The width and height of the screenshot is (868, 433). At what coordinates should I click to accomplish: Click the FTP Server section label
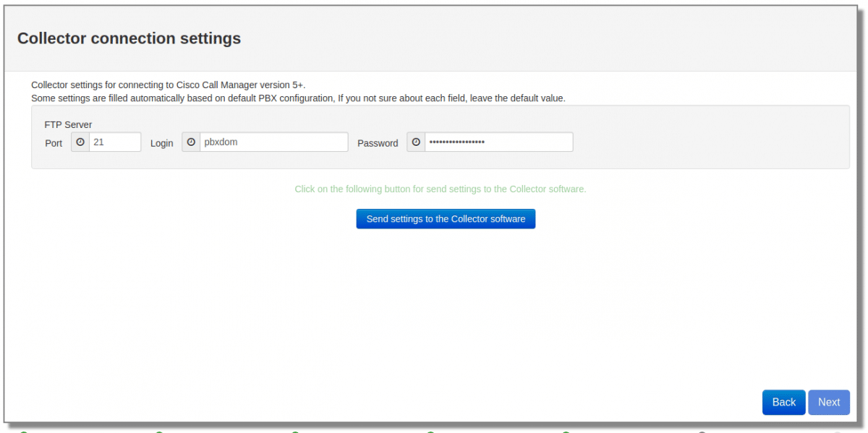[68, 124]
